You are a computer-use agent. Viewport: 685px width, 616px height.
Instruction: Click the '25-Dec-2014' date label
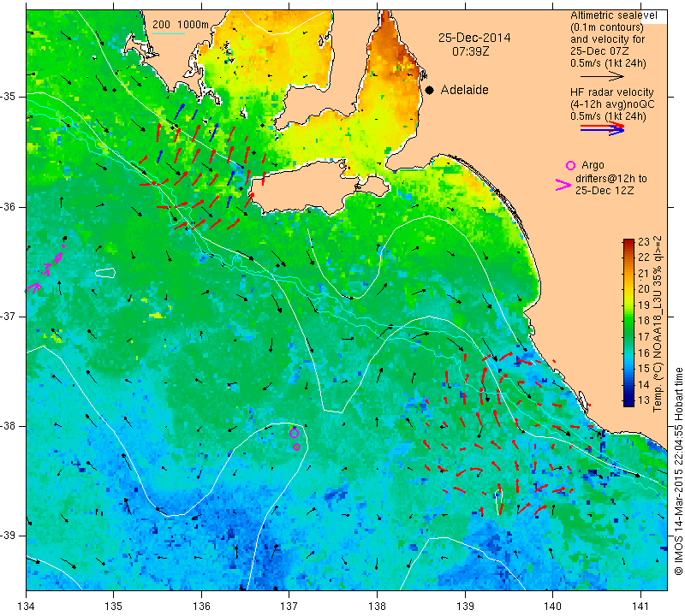point(474,38)
